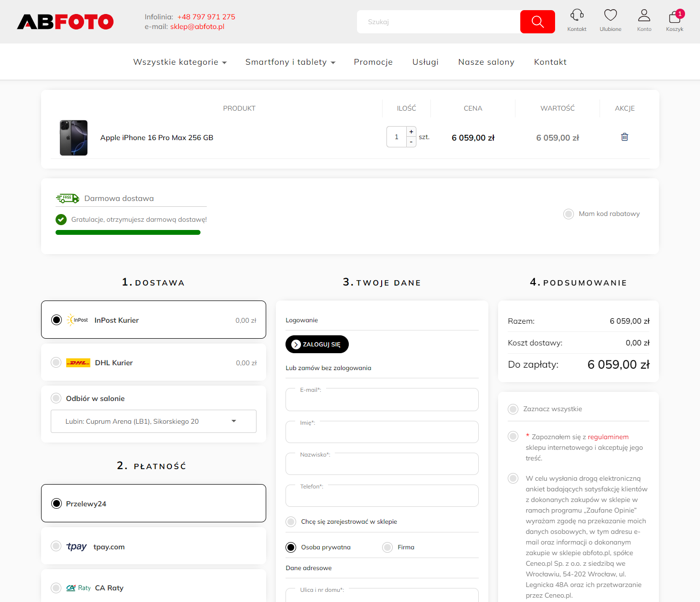Click the ABFOTO logo

[65, 21]
